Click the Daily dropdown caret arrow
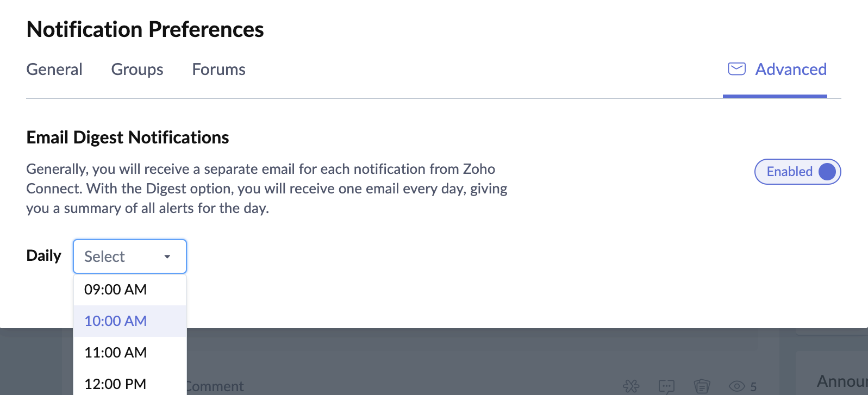 tap(167, 256)
